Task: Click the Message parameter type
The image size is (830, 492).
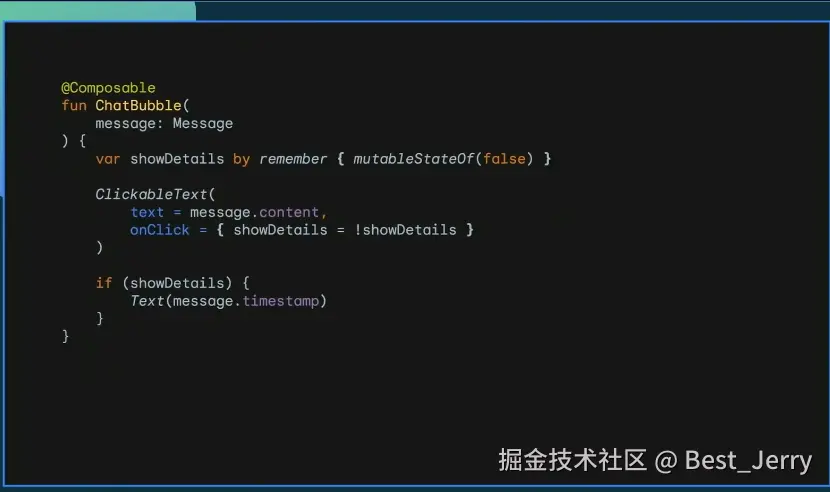Action: coord(203,123)
